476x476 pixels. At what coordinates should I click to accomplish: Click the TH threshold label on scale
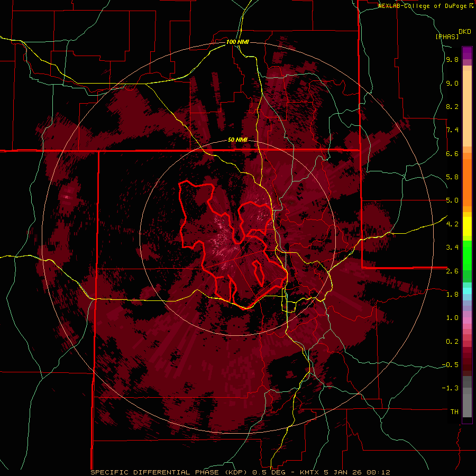454,412
